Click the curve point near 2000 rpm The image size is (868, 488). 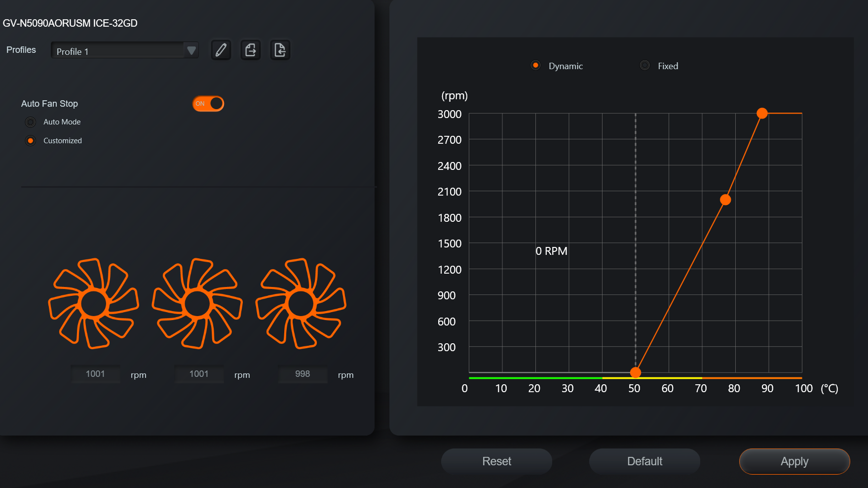click(725, 200)
